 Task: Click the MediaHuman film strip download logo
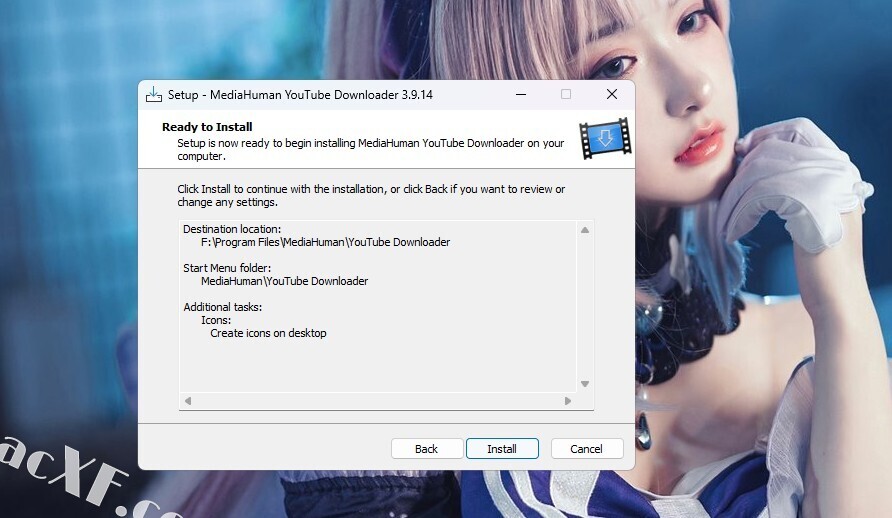pyautogui.click(x=605, y=138)
